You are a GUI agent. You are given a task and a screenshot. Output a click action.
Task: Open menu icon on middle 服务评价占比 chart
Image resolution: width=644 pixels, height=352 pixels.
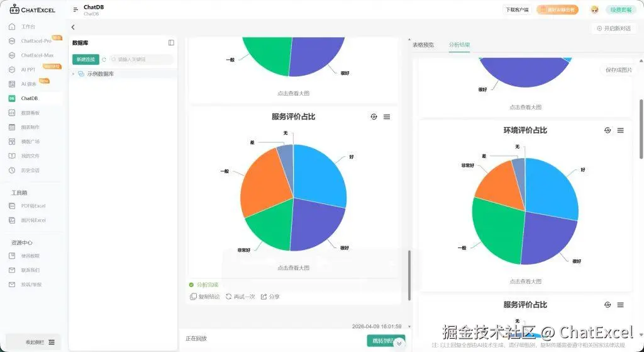pyautogui.click(x=387, y=116)
